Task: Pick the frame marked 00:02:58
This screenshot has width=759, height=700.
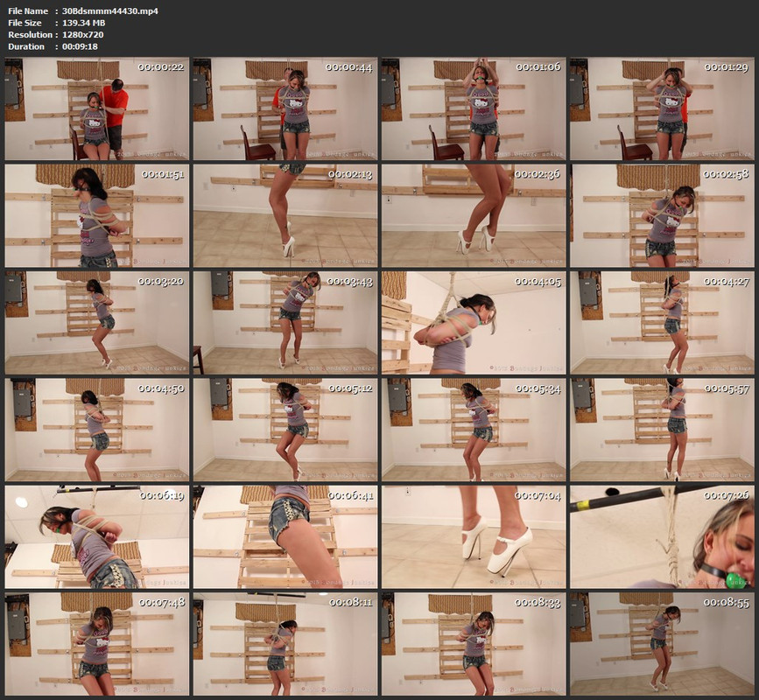Action: [x=662, y=216]
